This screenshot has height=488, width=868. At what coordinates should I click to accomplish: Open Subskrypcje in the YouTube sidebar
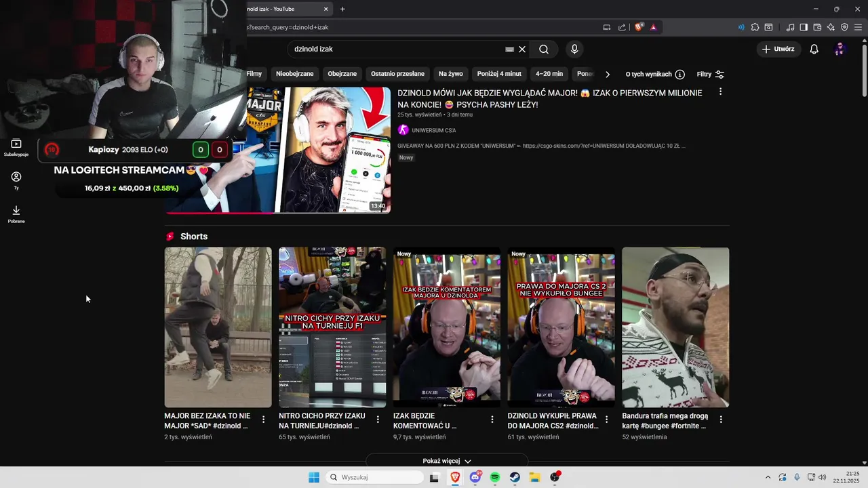(x=16, y=148)
